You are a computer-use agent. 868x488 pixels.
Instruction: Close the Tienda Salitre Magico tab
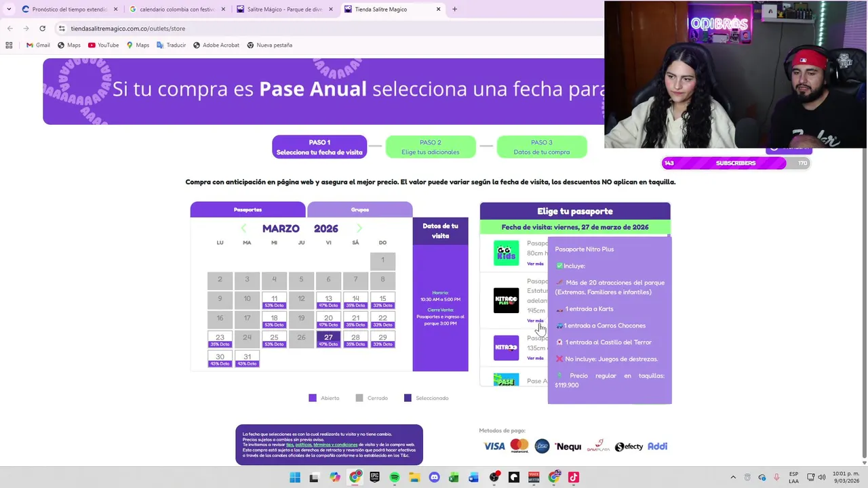[438, 9]
